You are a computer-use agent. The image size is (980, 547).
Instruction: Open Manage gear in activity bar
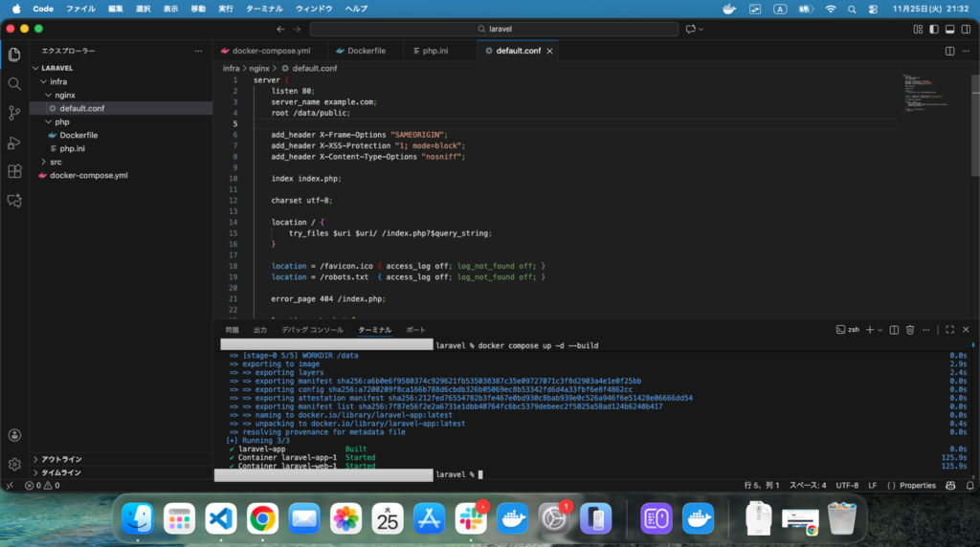point(14,464)
